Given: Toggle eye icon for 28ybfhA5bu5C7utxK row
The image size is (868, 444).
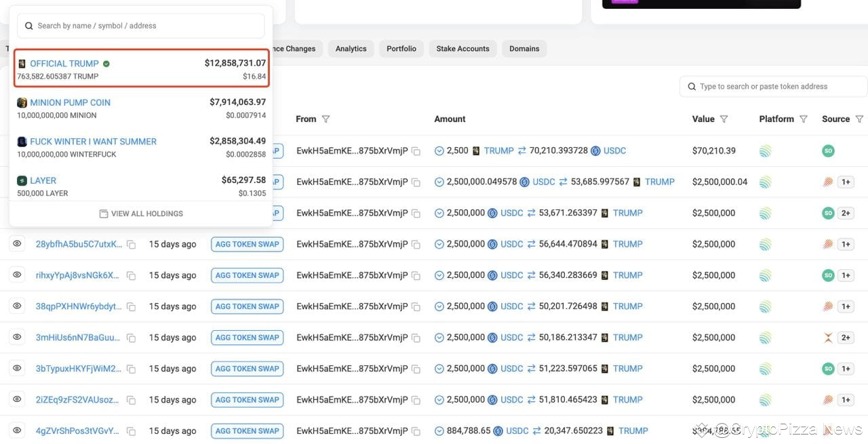Looking at the screenshot, I should (x=17, y=243).
